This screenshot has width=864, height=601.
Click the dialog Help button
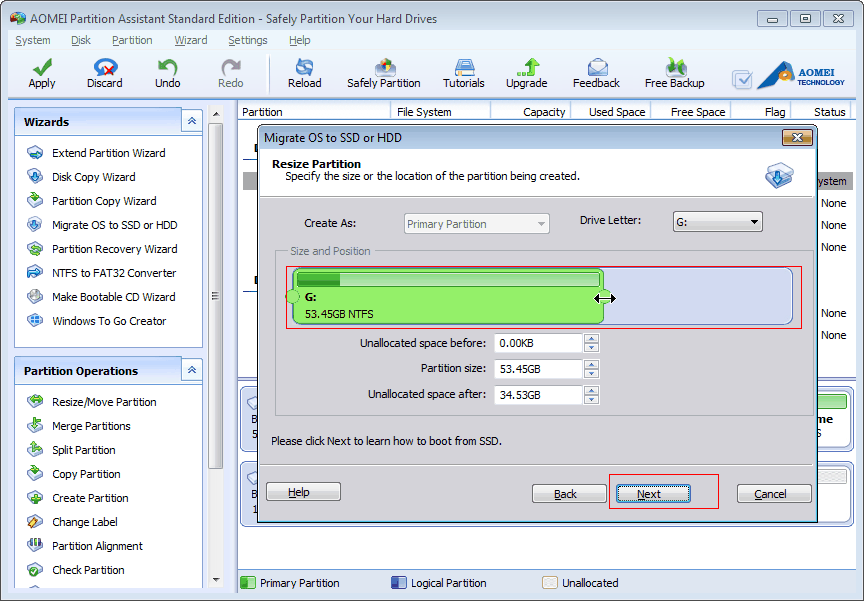303,491
